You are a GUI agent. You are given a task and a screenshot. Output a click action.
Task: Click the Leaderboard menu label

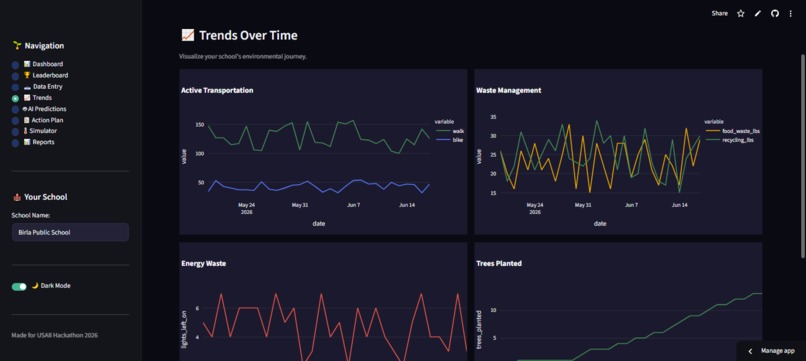pos(50,76)
